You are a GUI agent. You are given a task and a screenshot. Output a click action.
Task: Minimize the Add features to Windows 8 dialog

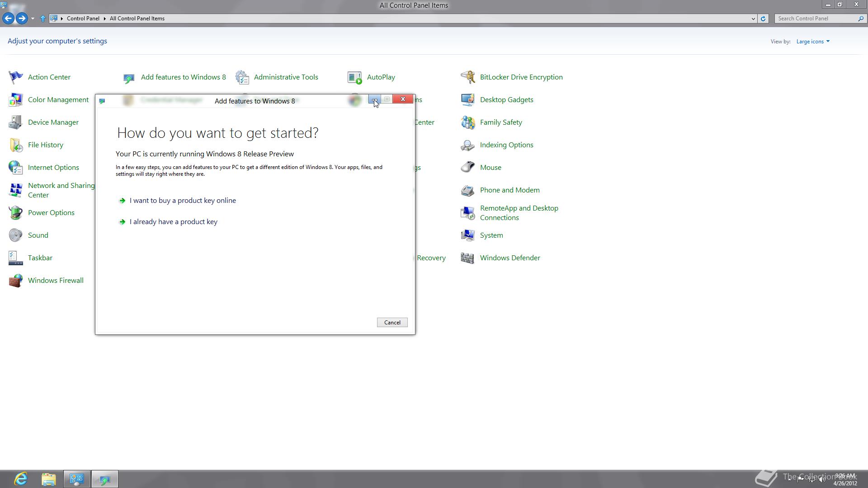tap(374, 99)
